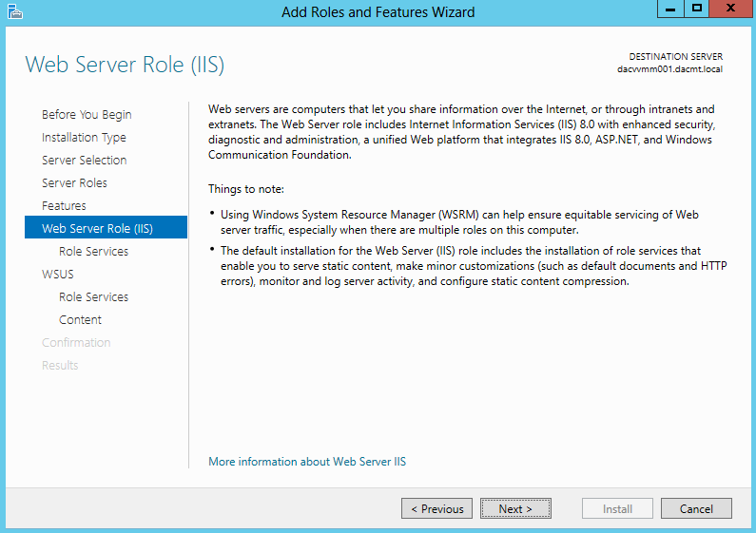Jump to the Server Roles step
Image resolution: width=756 pixels, height=533 pixels.
(74, 183)
